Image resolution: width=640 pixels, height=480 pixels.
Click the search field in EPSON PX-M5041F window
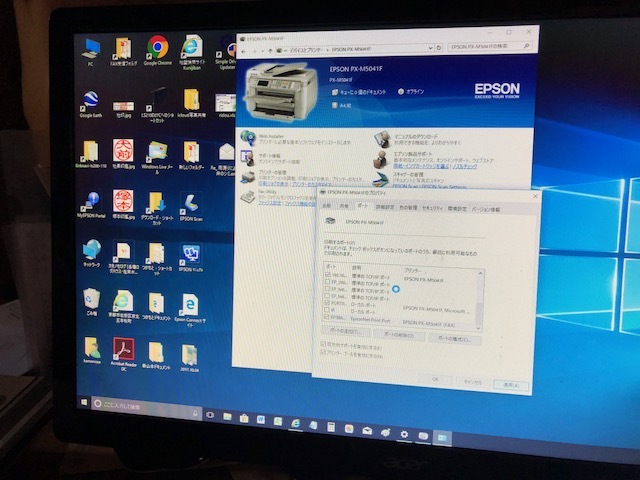[490, 47]
